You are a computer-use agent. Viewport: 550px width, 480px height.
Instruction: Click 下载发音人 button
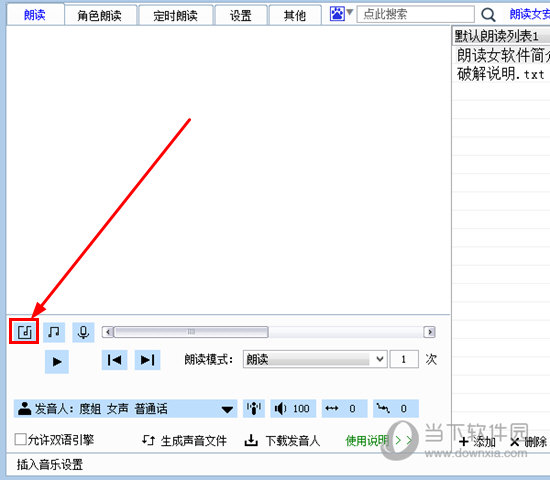282,441
